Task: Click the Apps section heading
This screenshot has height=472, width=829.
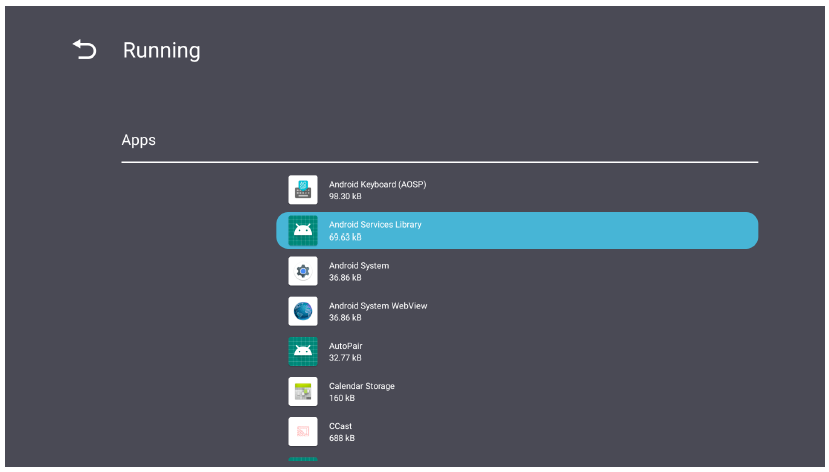Action: (x=139, y=141)
